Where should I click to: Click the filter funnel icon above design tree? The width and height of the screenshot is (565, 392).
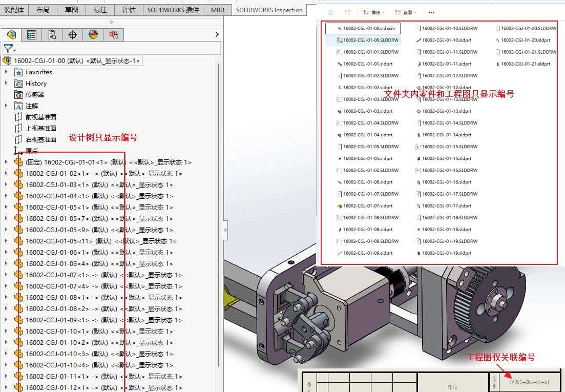[x=9, y=49]
